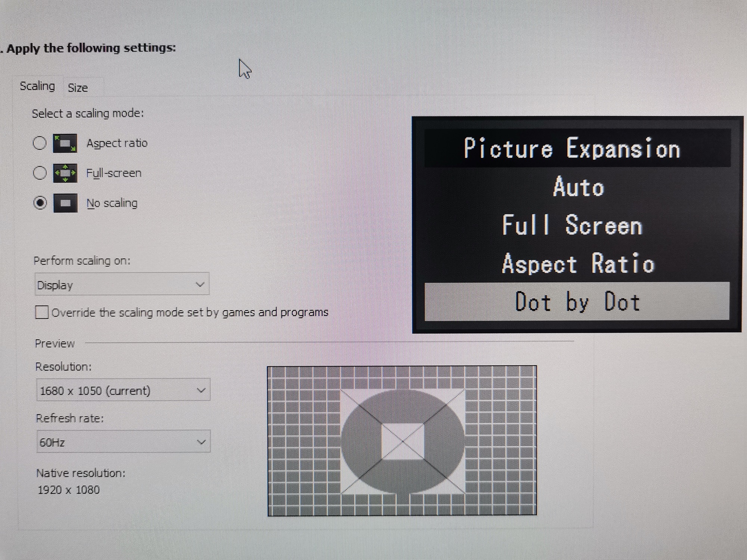Switch to the Size tab
The image size is (747, 560).
pos(78,88)
